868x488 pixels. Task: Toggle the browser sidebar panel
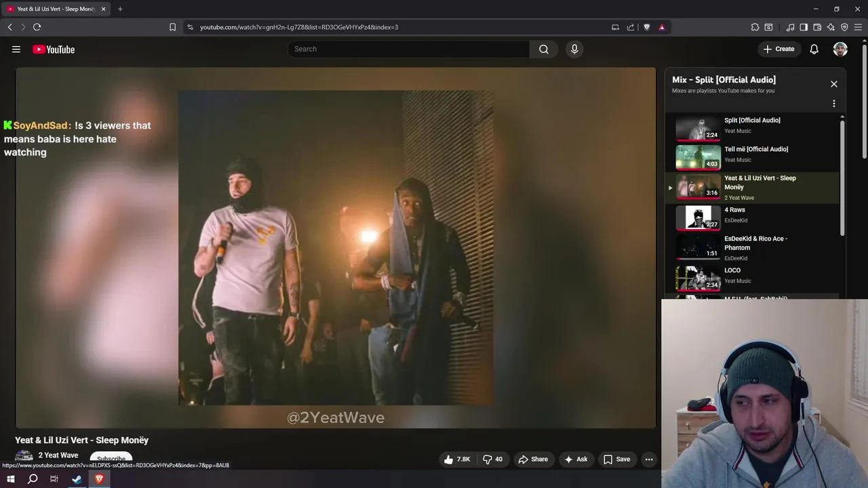(804, 27)
